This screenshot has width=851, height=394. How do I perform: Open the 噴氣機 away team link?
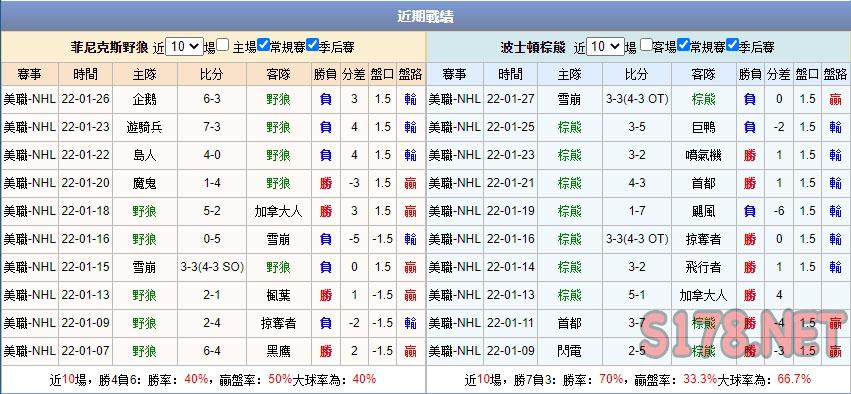[x=703, y=155]
